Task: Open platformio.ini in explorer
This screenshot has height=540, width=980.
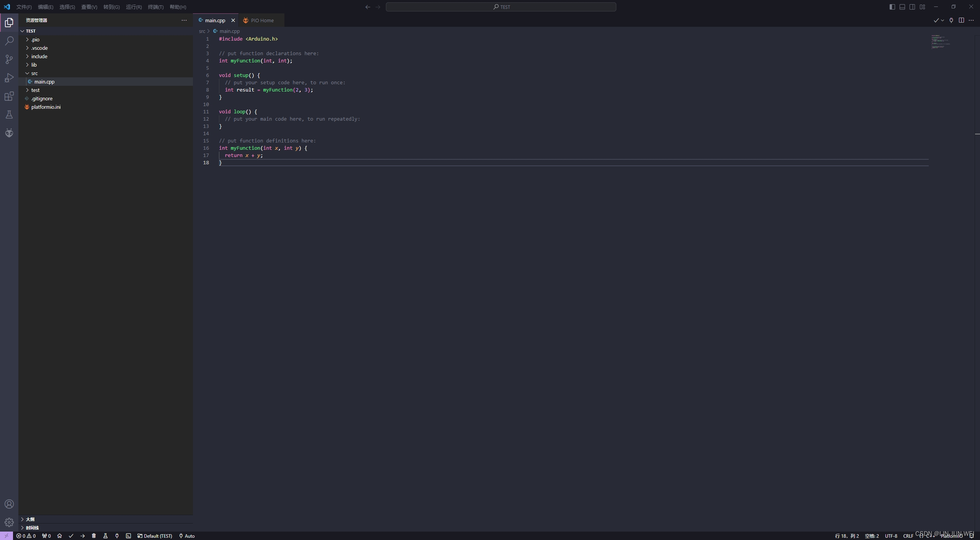Action: click(x=46, y=107)
